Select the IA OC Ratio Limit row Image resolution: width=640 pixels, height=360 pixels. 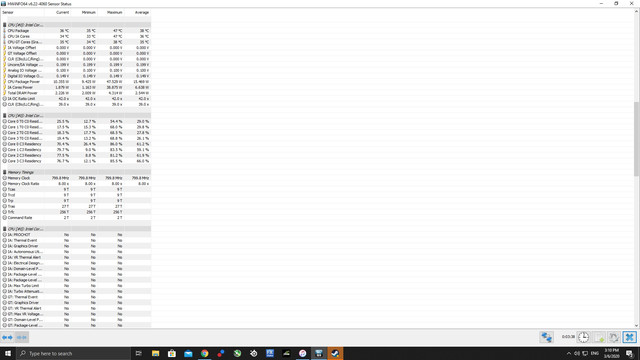point(76,99)
